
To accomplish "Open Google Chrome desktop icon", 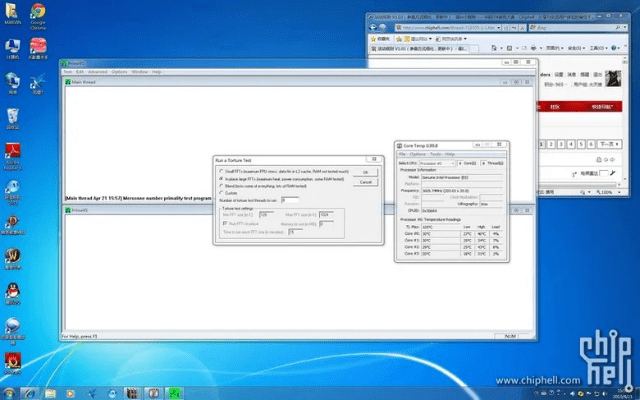I will [x=38, y=12].
